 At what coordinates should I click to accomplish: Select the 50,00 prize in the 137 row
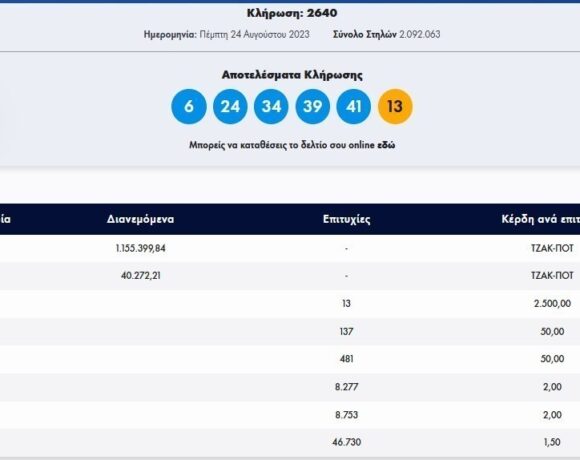click(x=552, y=331)
